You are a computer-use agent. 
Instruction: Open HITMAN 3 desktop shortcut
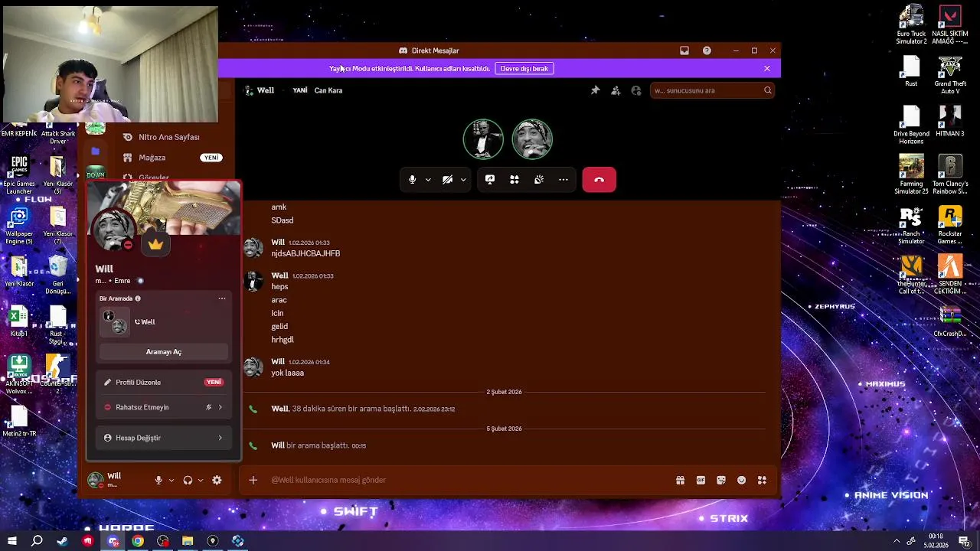pos(950,121)
